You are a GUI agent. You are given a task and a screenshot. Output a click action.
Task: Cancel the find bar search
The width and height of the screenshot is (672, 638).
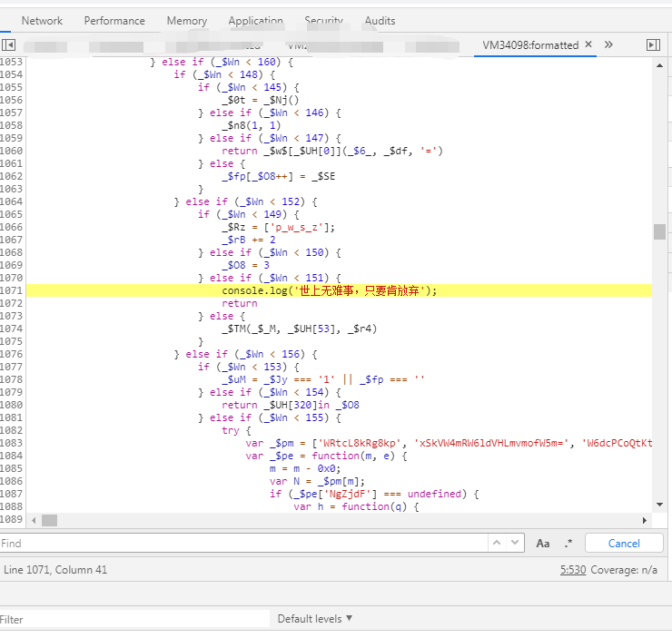(x=624, y=543)
